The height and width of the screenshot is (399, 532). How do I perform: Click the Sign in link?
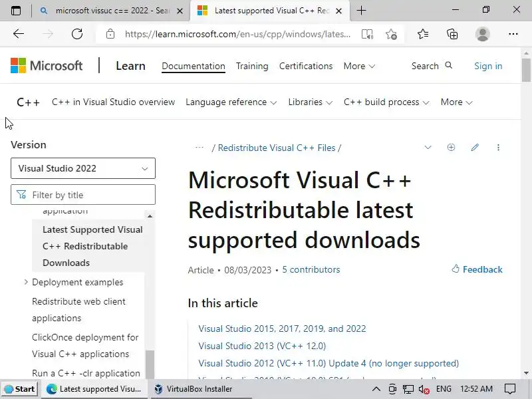tap(488, 66)
